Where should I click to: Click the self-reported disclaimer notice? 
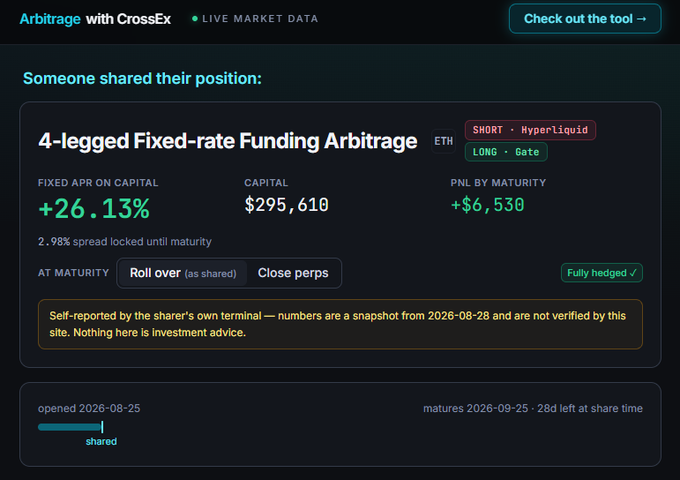pos(340,324)
